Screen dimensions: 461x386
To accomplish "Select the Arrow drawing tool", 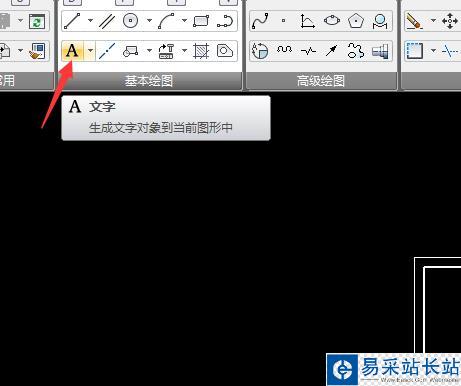I will click(332, 51).
